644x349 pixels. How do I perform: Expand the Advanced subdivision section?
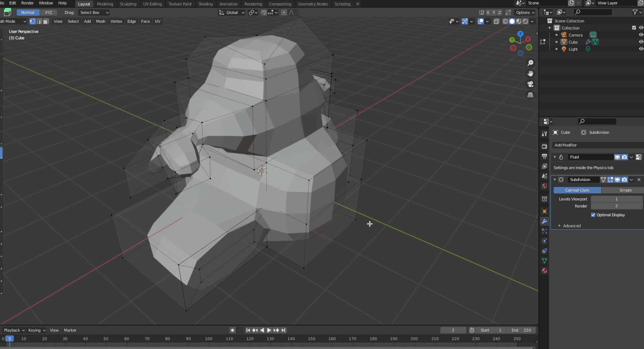571,226
